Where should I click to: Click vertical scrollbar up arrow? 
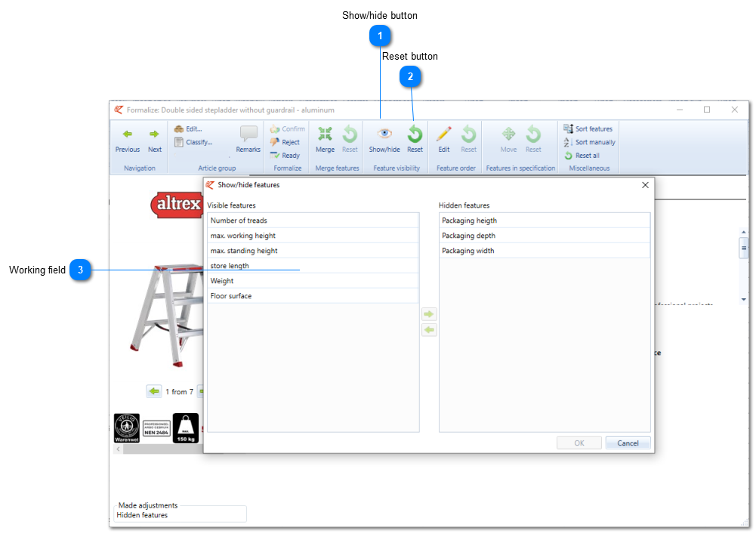point(743,233)
